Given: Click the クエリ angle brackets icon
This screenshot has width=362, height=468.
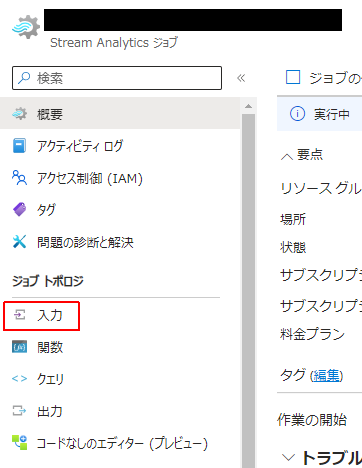Looking at the screenshot, I should (19, 379).
